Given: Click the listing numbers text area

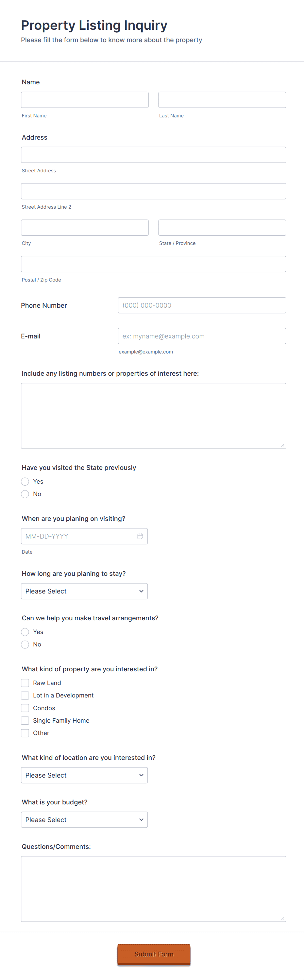Looking at the screenshot, I should pyautogui.click(x=153, y=415).
